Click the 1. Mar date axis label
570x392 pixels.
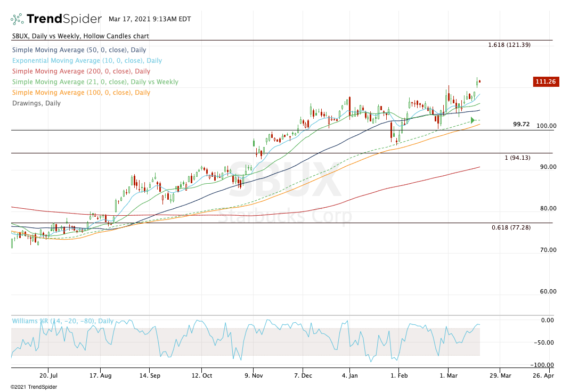[449, 375]
